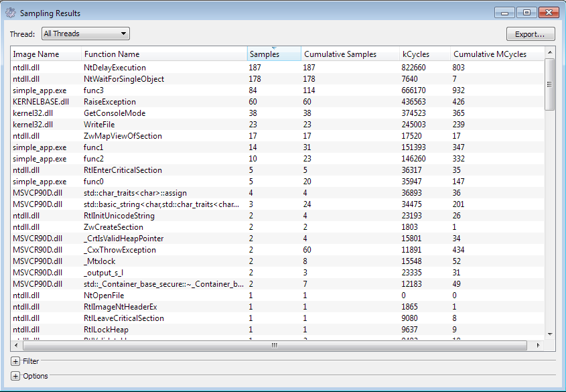
Task: Sort by Cumulative Samples column header
Action: (350, 54)
